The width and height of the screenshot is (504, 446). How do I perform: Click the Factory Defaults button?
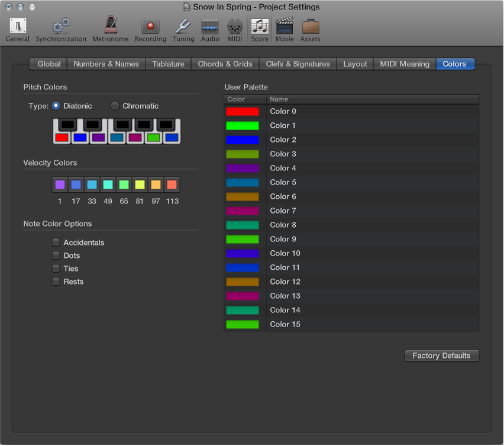441,355
